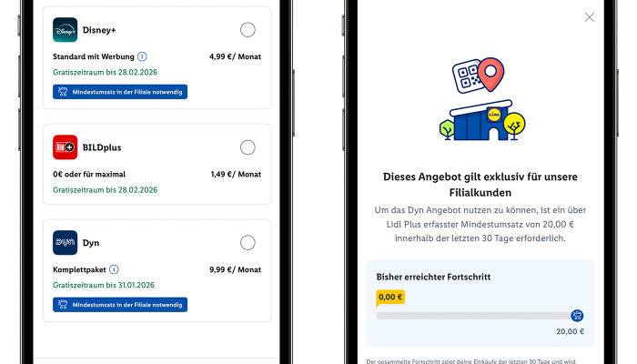Select the Disney+ radio button

pos(248,30)
